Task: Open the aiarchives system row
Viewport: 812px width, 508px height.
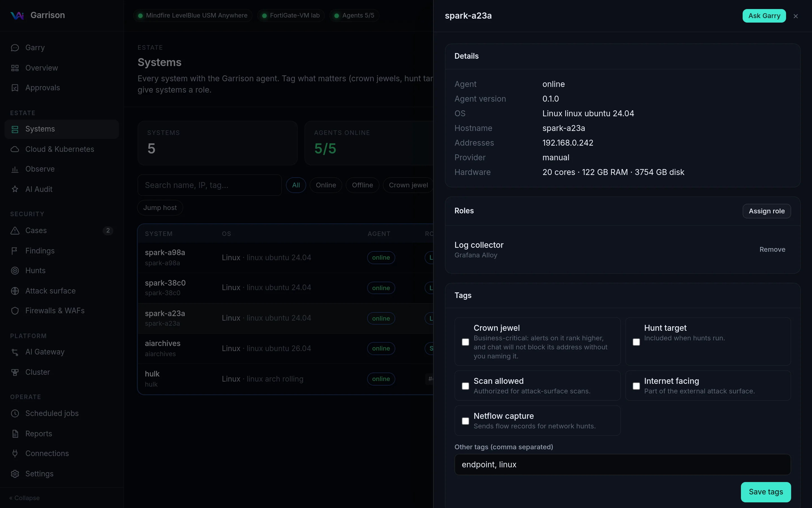Action: pos(285,349)
